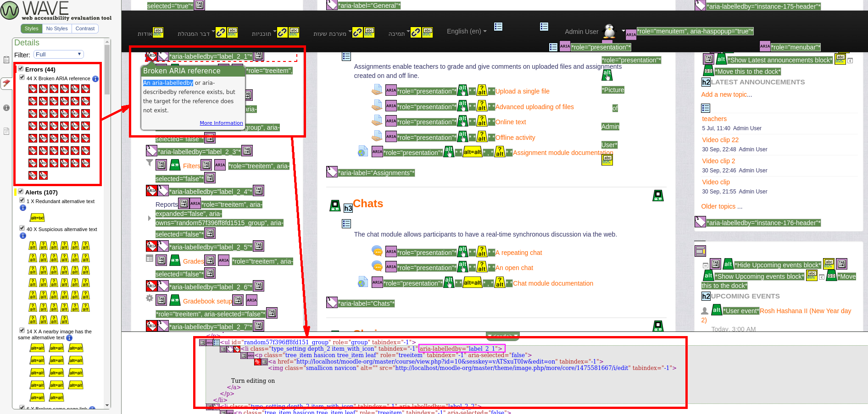The image size is (868, 414).
Task: Click the h3 heading icon beside Chats
Action: (348, 208)
